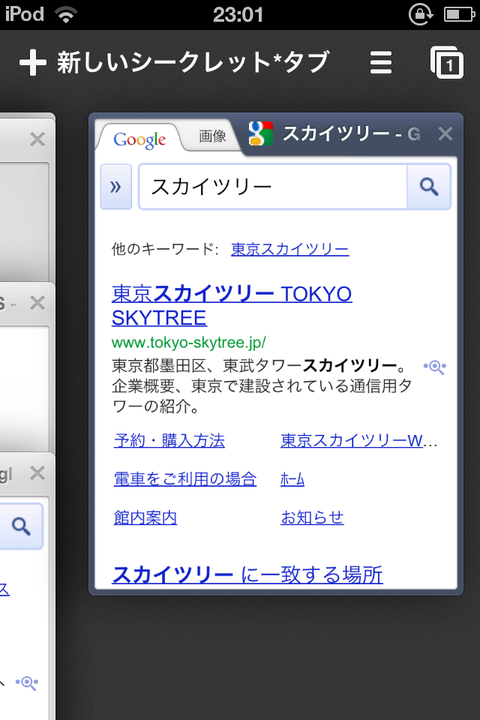The width and height of the screenshot is (480, 720).
Task: Open the お知らせ sitelink
Action: point(312,518)
